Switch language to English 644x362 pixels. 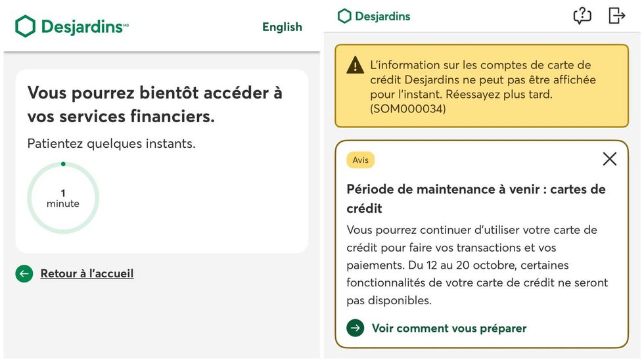282,27
